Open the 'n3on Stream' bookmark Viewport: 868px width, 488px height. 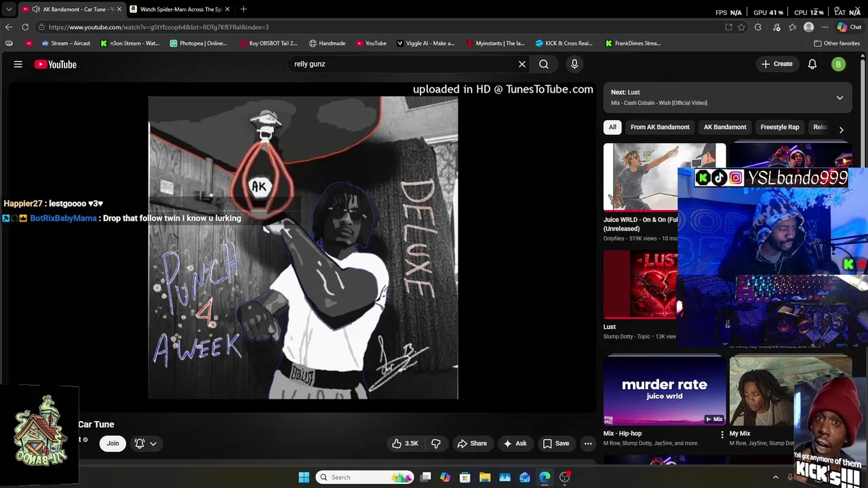point(130,43)
